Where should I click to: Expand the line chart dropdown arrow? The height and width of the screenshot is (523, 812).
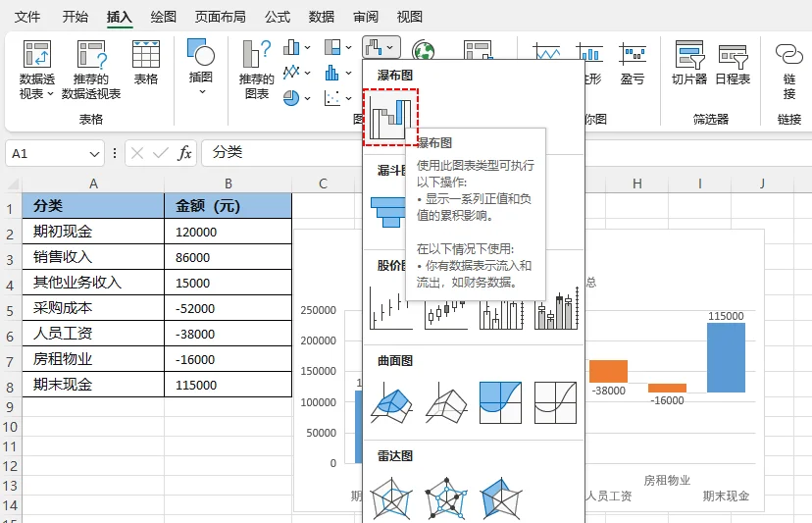(307, 73)
